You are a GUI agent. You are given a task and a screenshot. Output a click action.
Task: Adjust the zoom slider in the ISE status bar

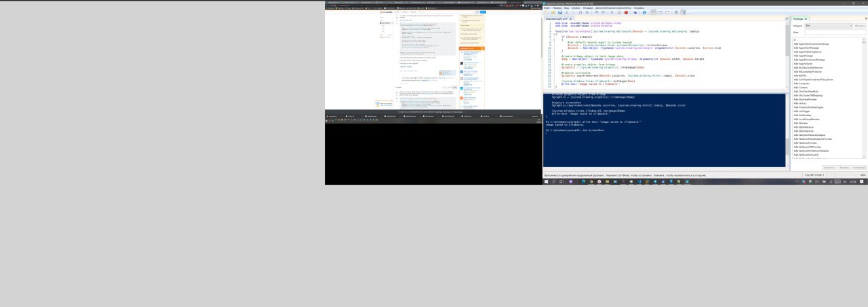(x=835, y=175)
